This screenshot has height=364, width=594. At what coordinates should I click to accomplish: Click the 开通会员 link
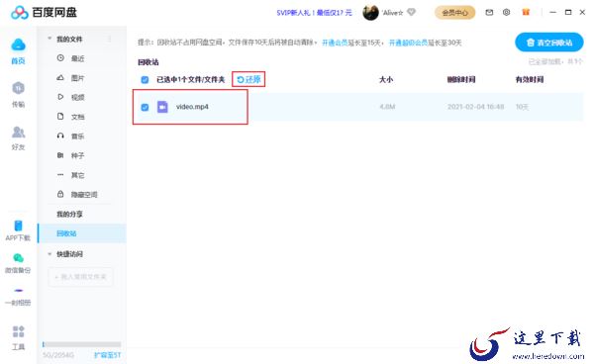(335, 43)
